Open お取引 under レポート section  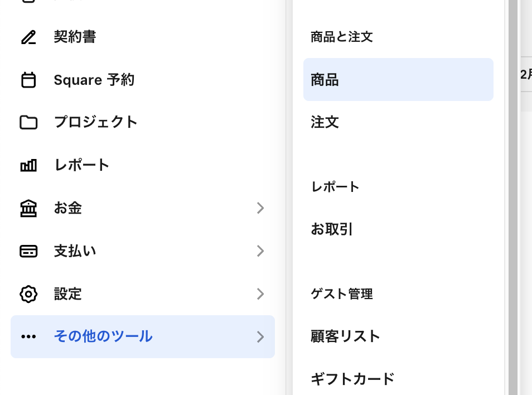[x=398, y=229]
